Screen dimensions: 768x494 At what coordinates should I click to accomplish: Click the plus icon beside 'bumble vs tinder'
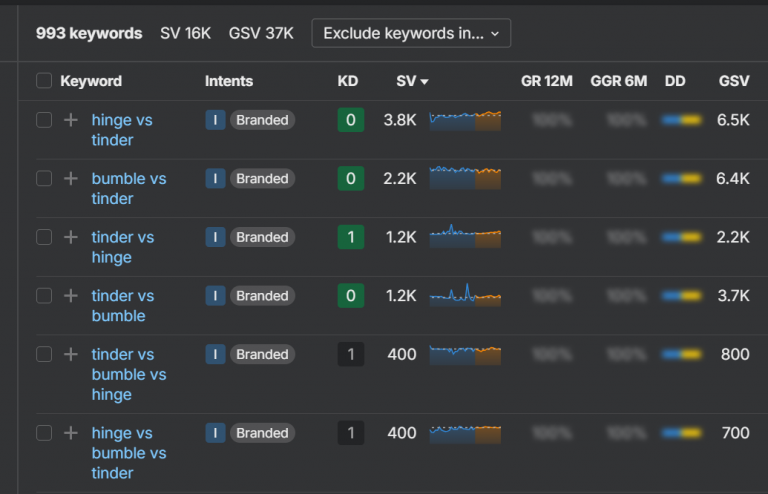(70, 179)
